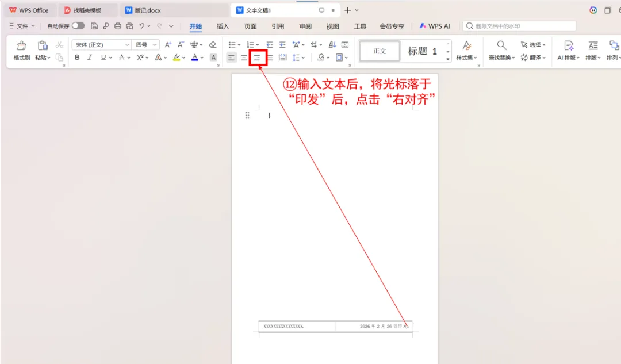This screenshot has width=621, height=364.
Task: Toggle bold formatting
Action: click(x=77, y=58)
